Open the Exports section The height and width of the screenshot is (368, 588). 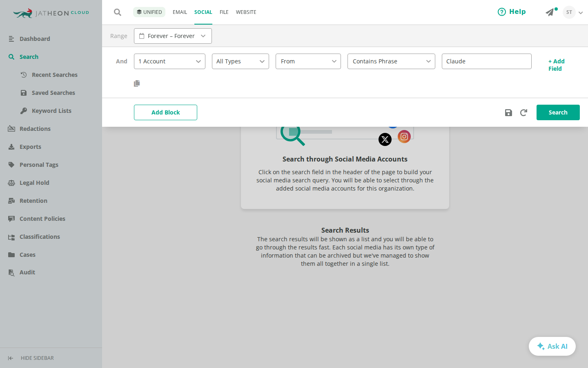(x=30, y=147)
